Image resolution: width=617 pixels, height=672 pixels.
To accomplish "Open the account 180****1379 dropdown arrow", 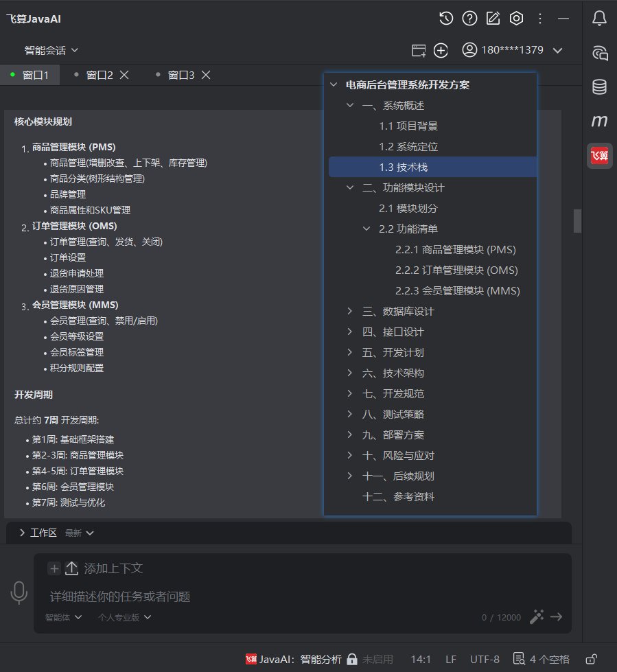I will point(557,50).
